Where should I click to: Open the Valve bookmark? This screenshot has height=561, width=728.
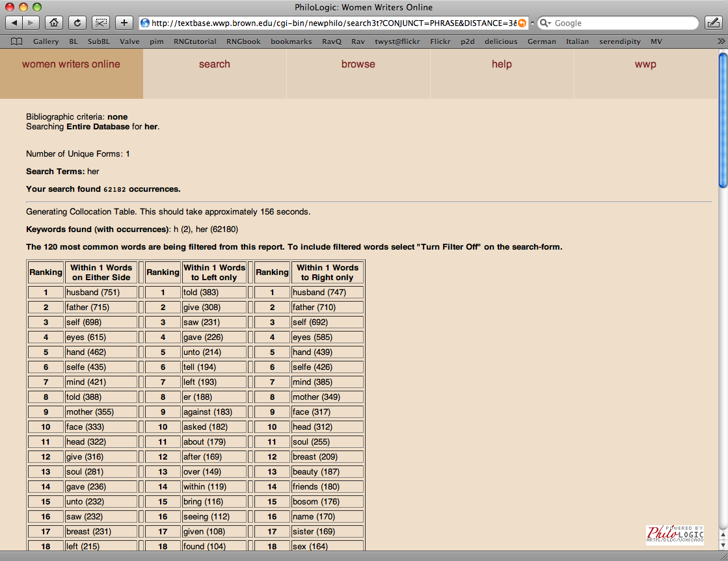pyautogui.click(x=129, y=42)
